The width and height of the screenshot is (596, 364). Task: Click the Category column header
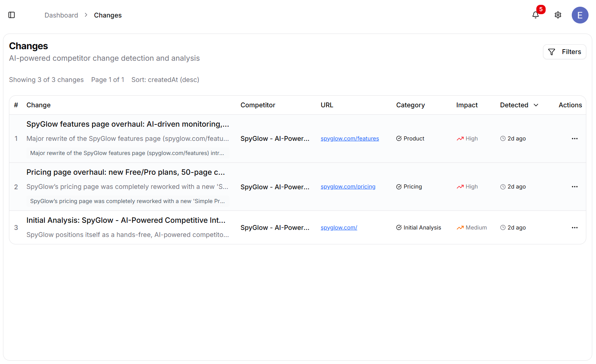[410, 105]
